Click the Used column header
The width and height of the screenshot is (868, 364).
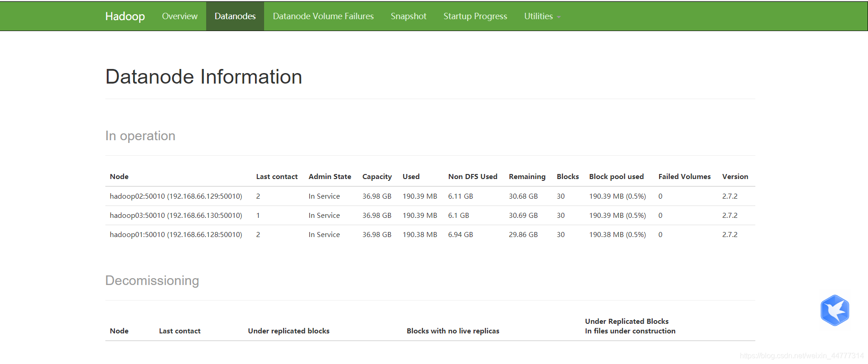411,176
